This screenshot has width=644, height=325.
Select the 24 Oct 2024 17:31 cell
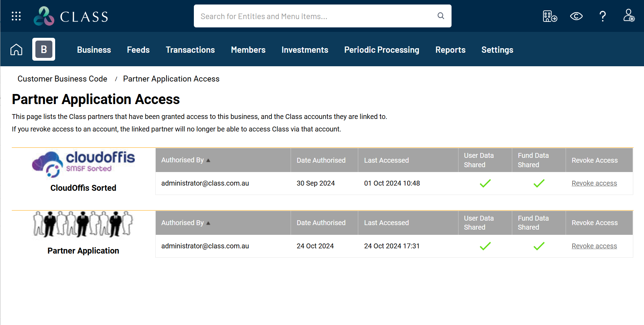(392, 246)
